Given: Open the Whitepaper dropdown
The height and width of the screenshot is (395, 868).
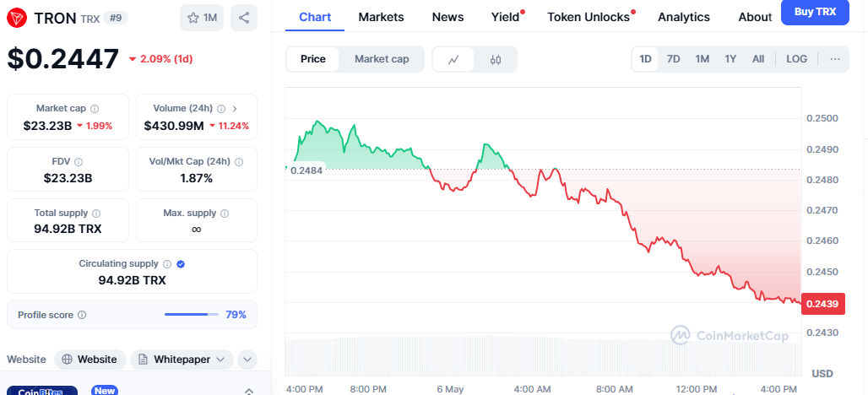Looking at the screenshot, I should point(182,360).
